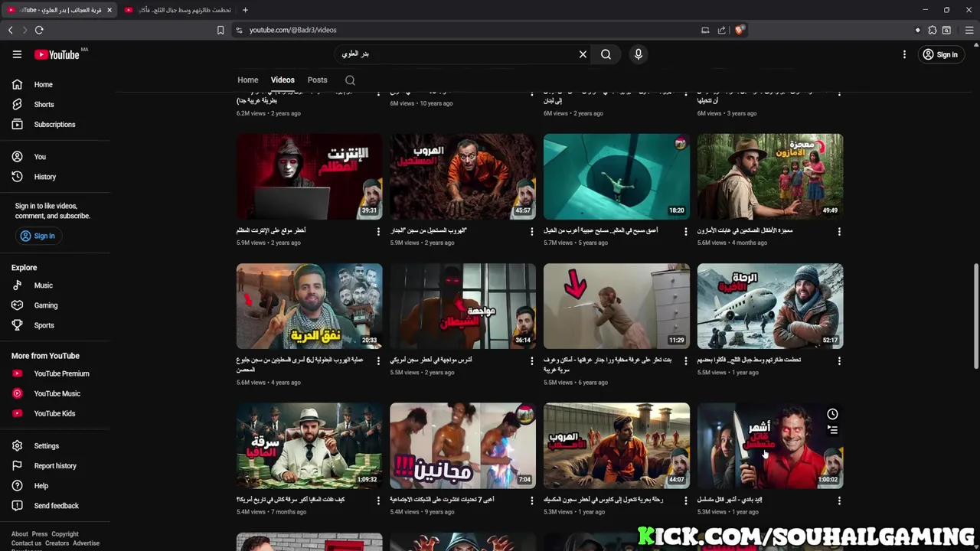This screenshot has height=551, width=980.
Task: Open the 11:29 hidden room video thumbnail
Action: click(616, 306)
